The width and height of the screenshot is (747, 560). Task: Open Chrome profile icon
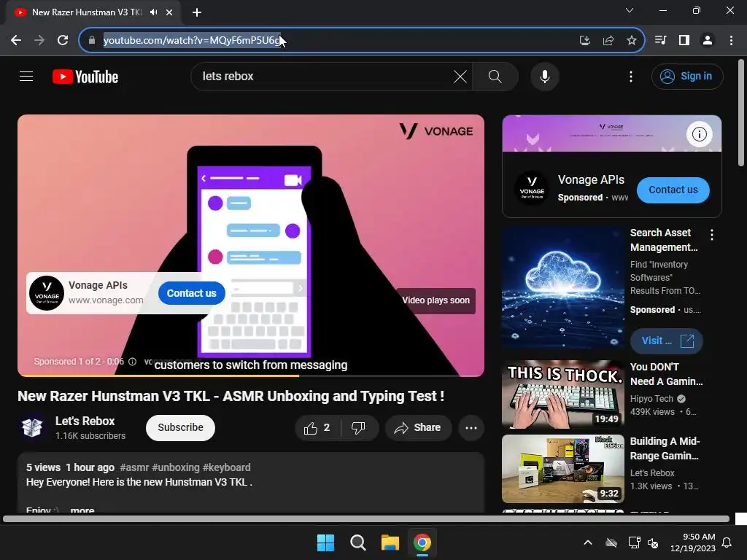(x=708, y=41)
